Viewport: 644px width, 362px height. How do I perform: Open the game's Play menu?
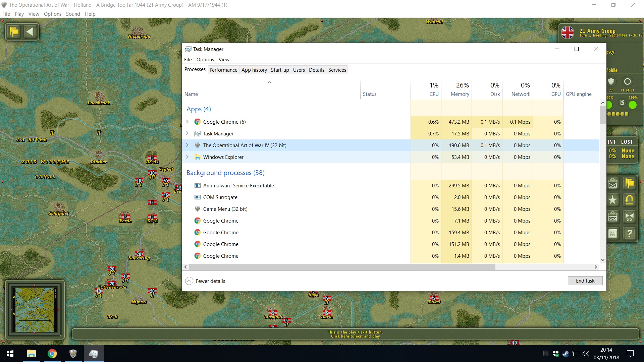pyautogui.click(x=19, y=14)
